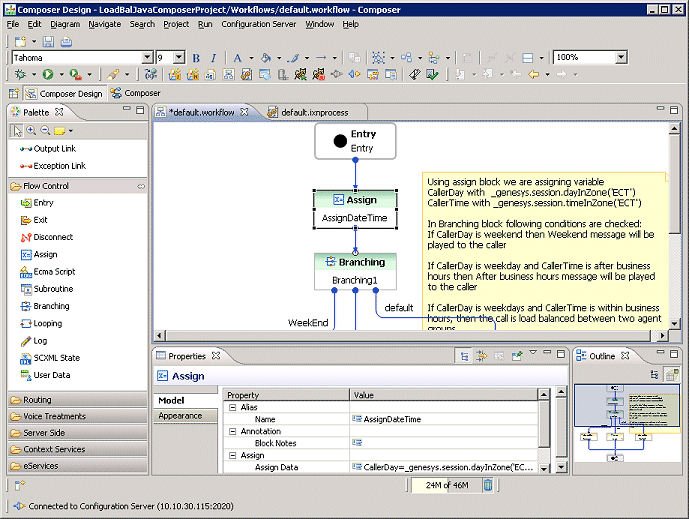689x519 pixels.
Task: Expand the Context Services palette drawer
Action: (x=77, y=449)
